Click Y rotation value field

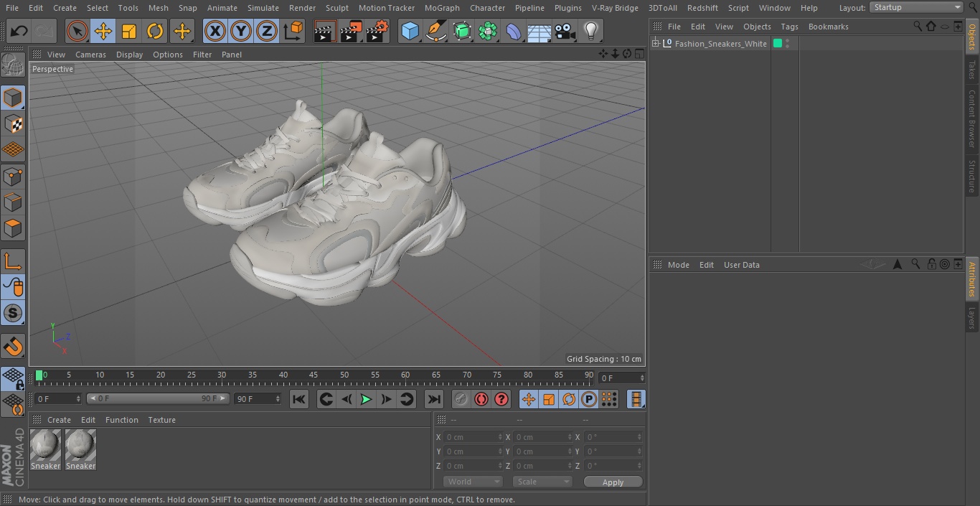pyautogui.click(x=613, y=451)
